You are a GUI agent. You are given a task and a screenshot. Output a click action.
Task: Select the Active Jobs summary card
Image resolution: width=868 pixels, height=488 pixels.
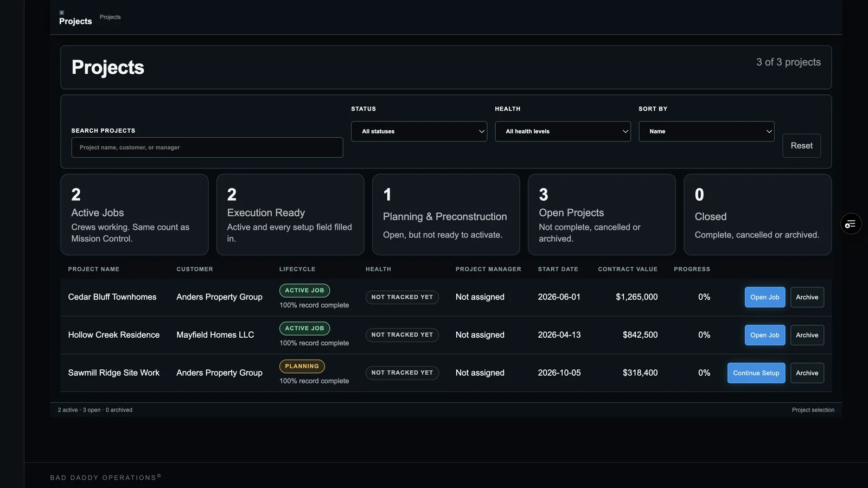[x=135, y=215]
